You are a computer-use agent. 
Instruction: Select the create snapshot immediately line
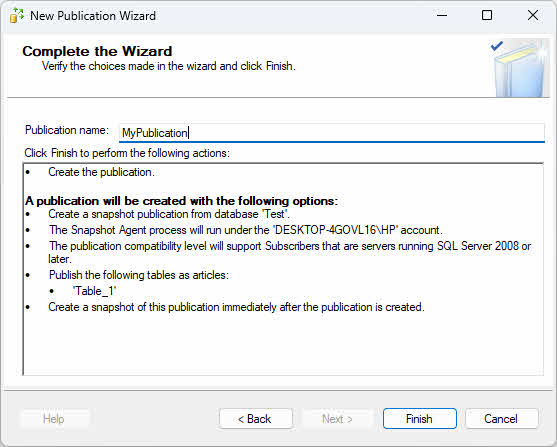click(x=236, y=307)
